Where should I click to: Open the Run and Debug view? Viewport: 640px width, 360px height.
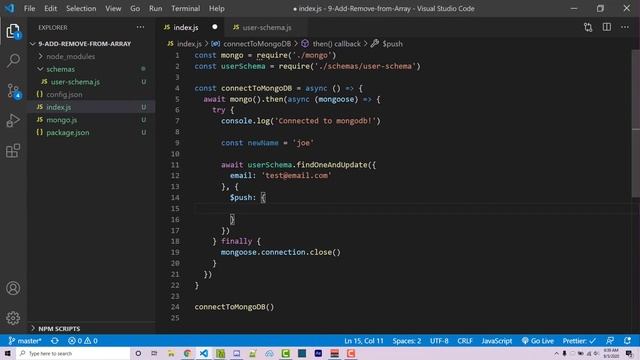[x=13, y=120]
